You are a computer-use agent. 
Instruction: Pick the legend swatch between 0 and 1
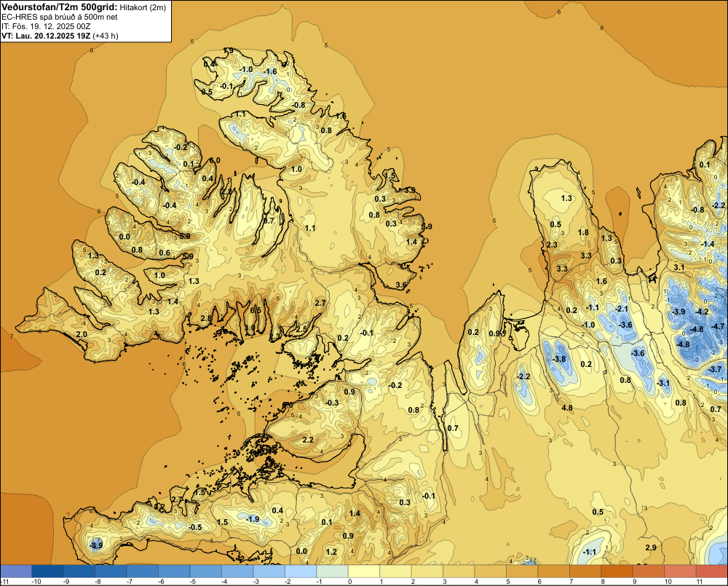[364, 571]
